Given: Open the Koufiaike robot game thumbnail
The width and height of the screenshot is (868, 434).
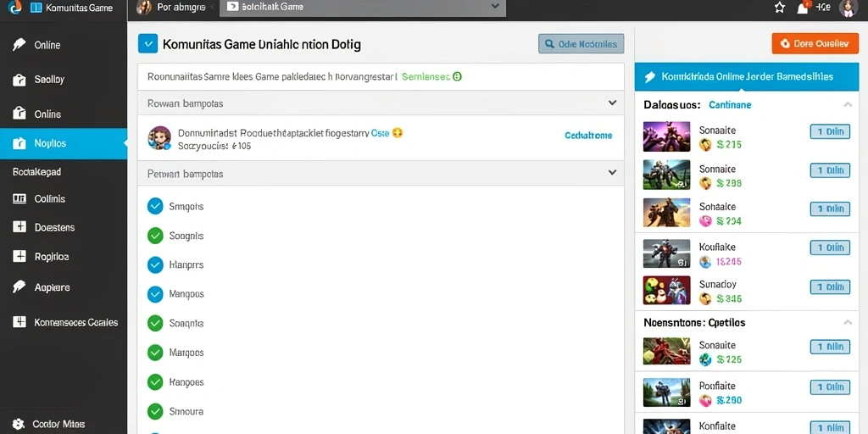Looking at the screenshot, I should [666, 253].
